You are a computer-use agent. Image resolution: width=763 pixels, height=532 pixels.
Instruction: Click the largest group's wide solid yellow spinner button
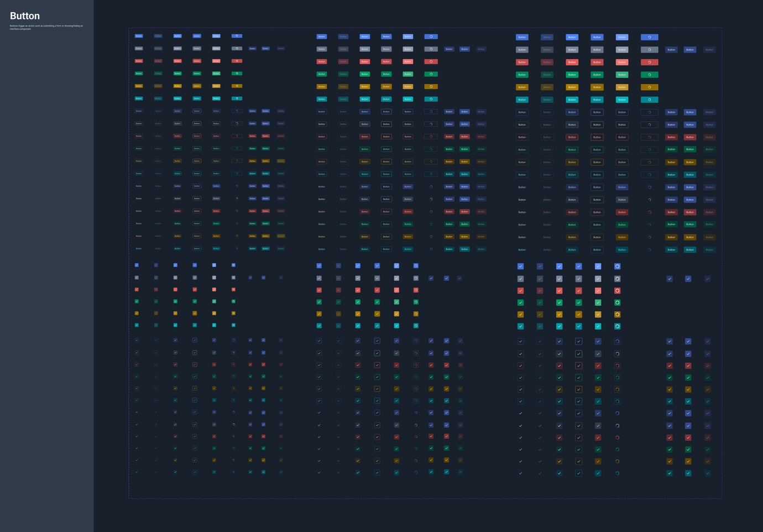649,87
